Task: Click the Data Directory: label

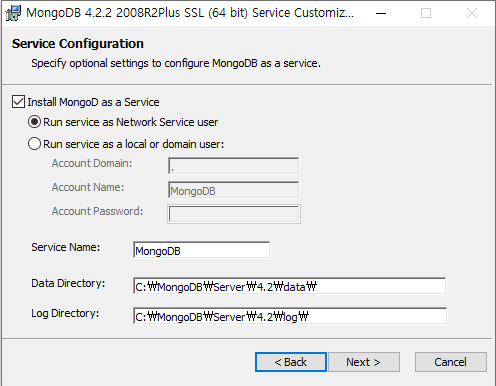Action: click(68, 283)
